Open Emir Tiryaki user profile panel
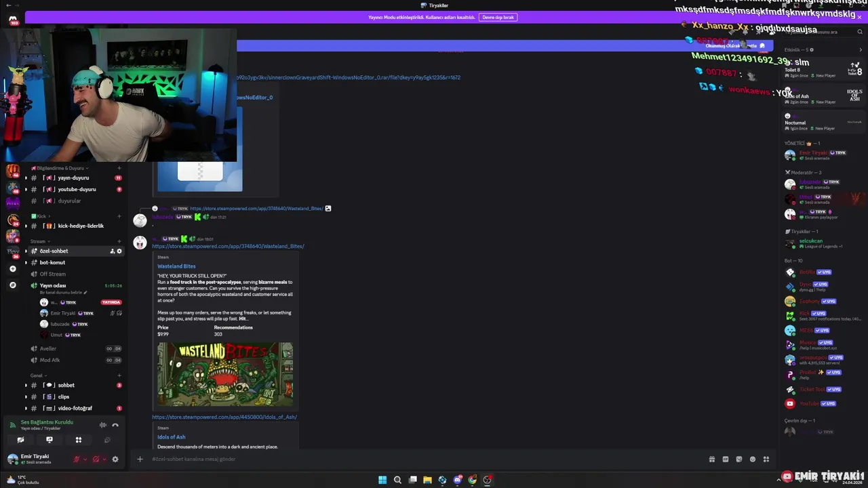 pos(36,459)
